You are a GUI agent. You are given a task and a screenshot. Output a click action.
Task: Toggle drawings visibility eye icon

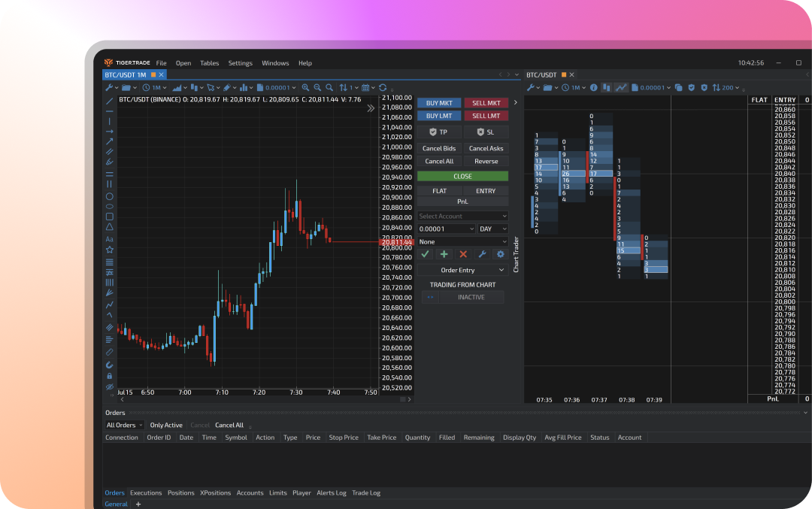click(x=110, y=387)
